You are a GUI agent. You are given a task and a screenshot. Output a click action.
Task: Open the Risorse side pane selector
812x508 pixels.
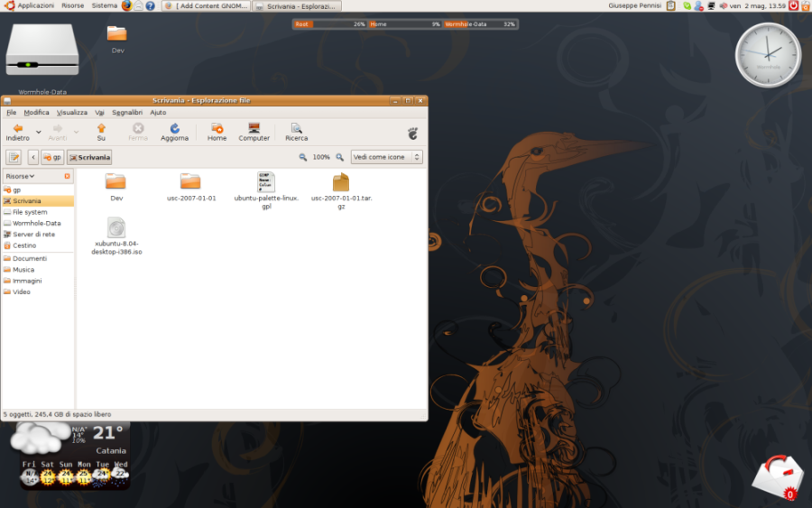click(x=20, y=176)
